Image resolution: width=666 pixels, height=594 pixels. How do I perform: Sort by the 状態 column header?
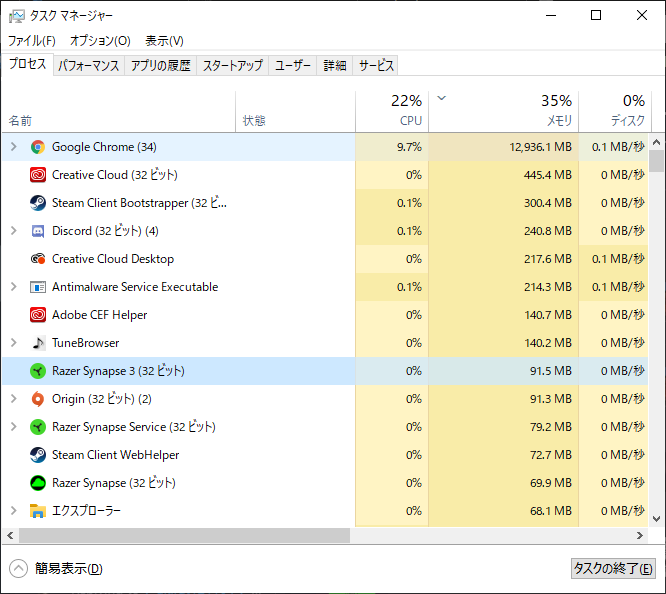point(296,111)
